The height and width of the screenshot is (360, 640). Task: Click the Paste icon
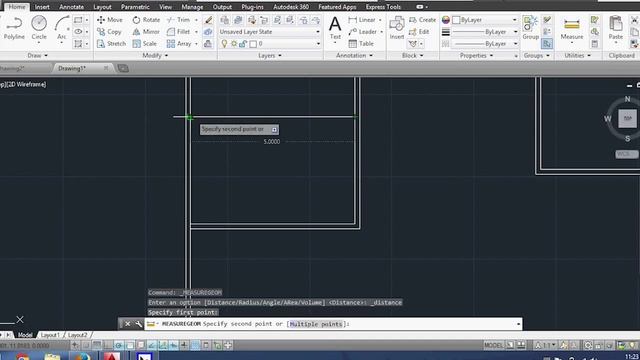[616, 28]
